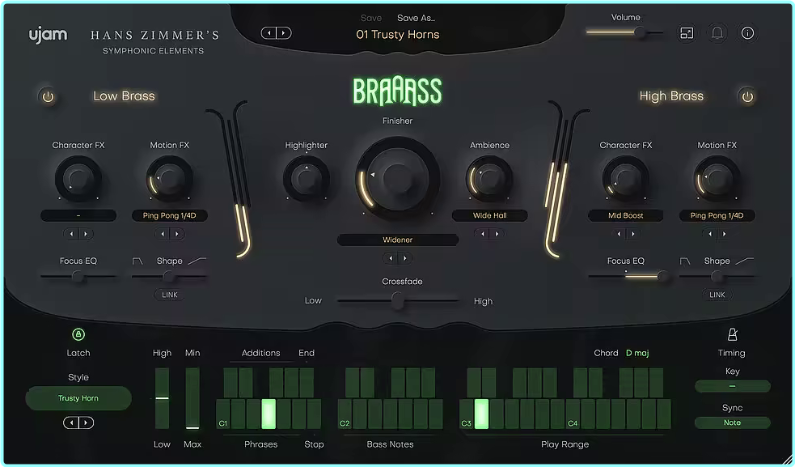The height and width of the screenshot is (467, 795).
Task: Open the Sync Note dropdown
Action: point(732,422)
